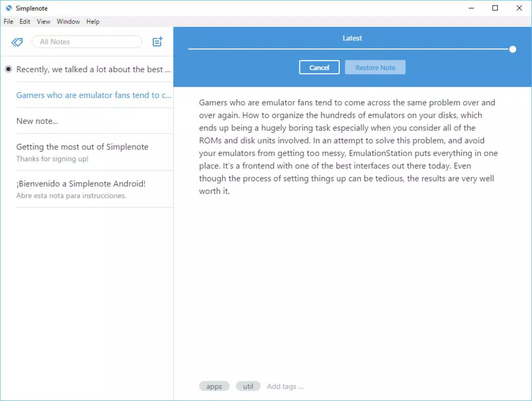Click the 'Latest' revision label
Image resolution: width=532 pixels, height=401 pixels.
[352, 38]
